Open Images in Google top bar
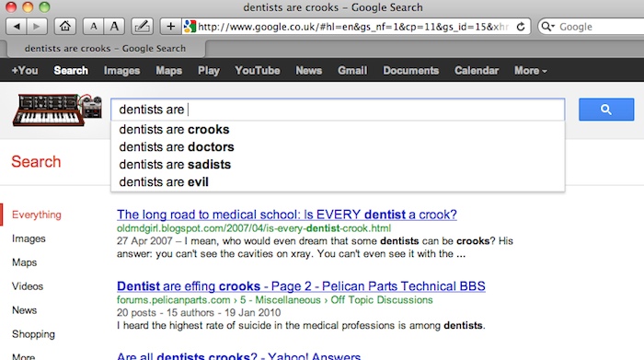644x360 pixels. pos(122,71)
